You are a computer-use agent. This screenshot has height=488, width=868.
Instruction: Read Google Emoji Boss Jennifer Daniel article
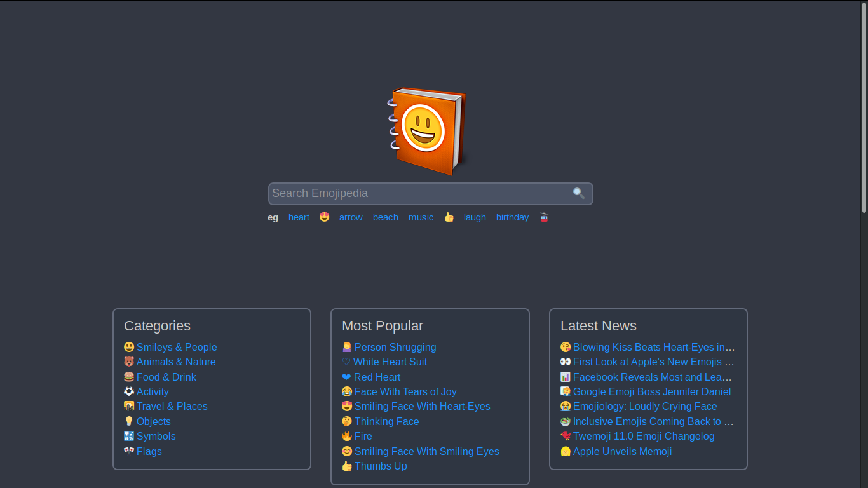pos(652,391)
